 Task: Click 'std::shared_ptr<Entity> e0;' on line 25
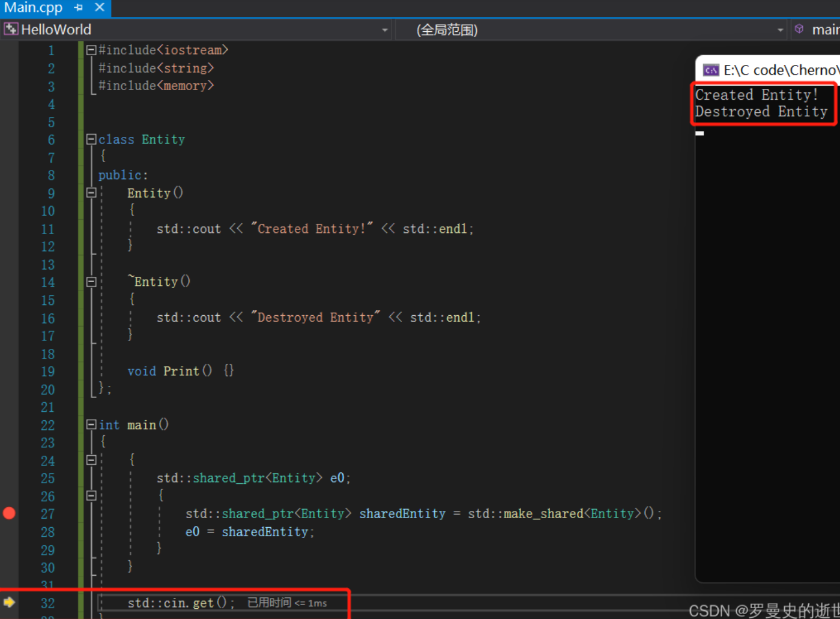click(253, 478)
